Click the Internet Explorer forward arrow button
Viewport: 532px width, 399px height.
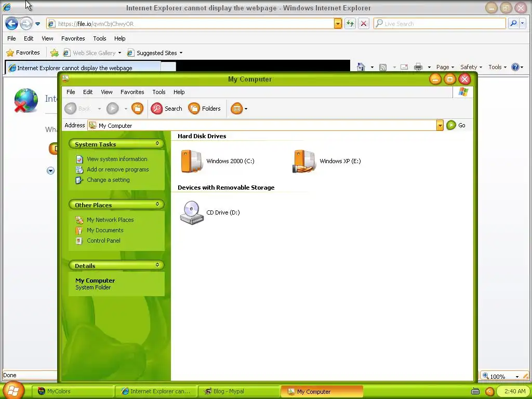26,24
